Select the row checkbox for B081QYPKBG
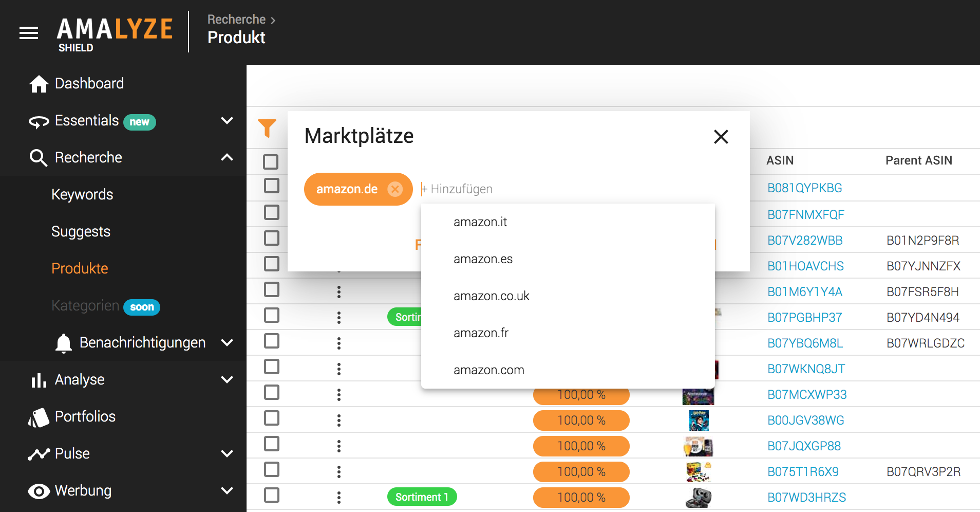This screenshot has width=980, height=512. click(x=272, y=186)
